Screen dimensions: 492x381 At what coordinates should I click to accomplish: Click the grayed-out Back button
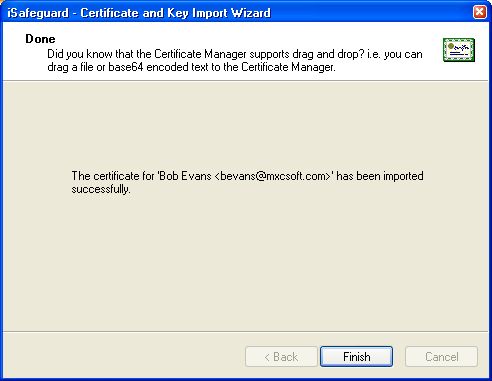click(x=281, y=357)
